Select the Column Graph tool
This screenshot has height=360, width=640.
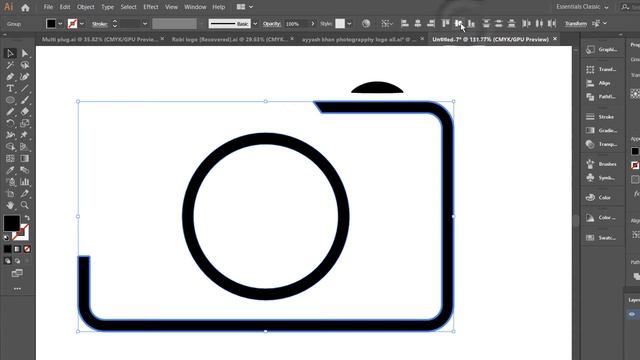coord(25,182)
